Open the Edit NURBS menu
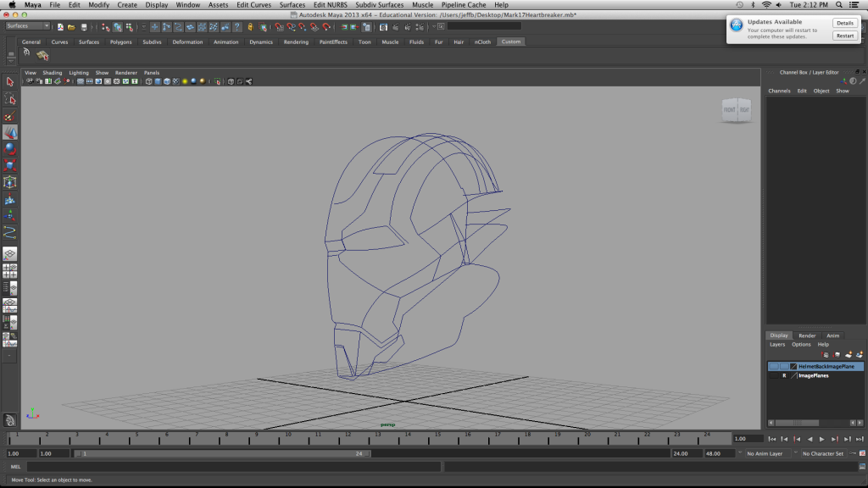This screenshot has width=868, height=488. [x=330, y=5]
